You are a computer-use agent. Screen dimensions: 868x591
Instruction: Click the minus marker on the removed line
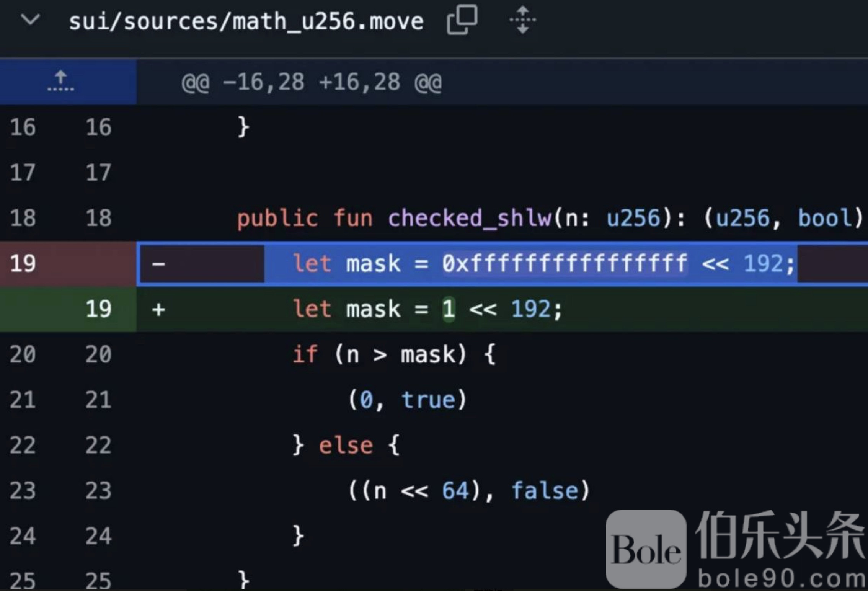(158, 264)
